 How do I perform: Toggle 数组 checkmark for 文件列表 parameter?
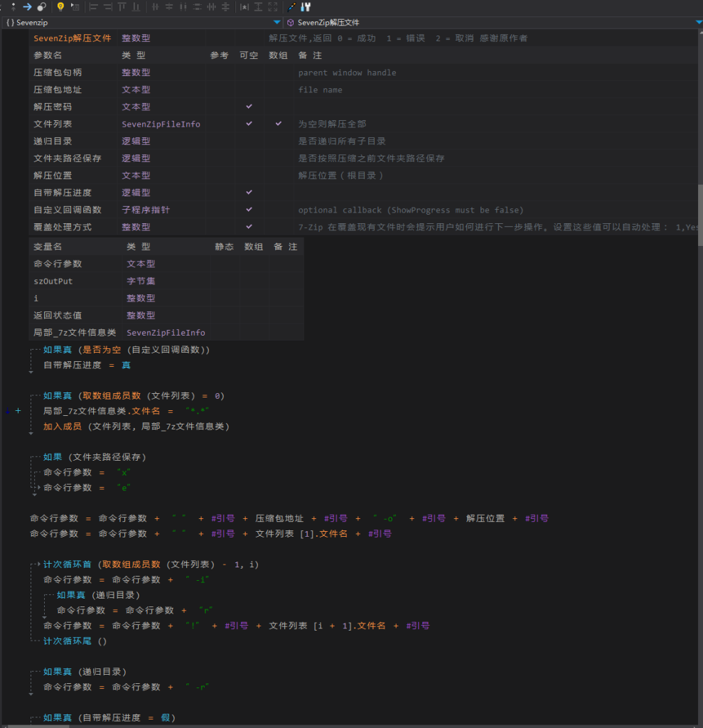pyautogui.click(x=278, y=124)
